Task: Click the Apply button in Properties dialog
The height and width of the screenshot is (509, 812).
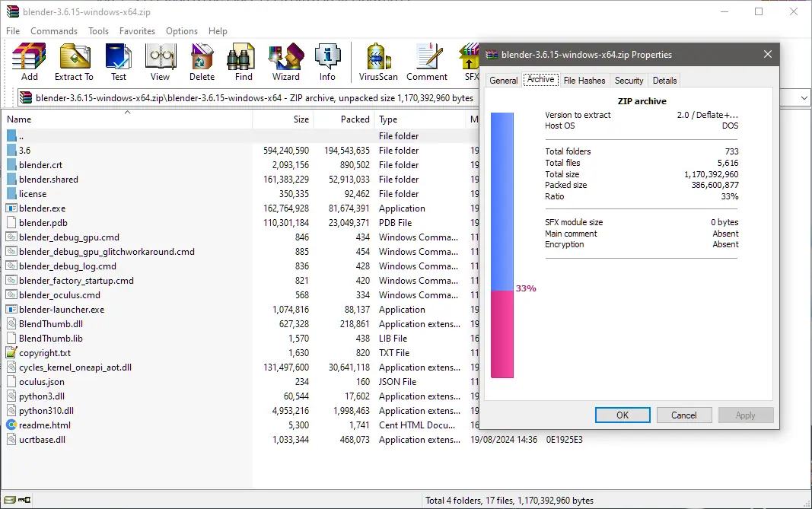Action: pos(746,415)
